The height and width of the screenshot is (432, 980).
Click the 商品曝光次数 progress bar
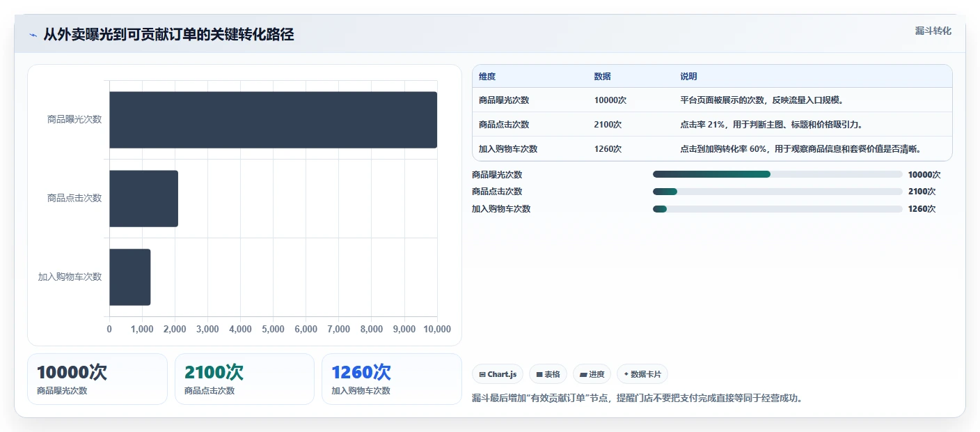point(777,174)
